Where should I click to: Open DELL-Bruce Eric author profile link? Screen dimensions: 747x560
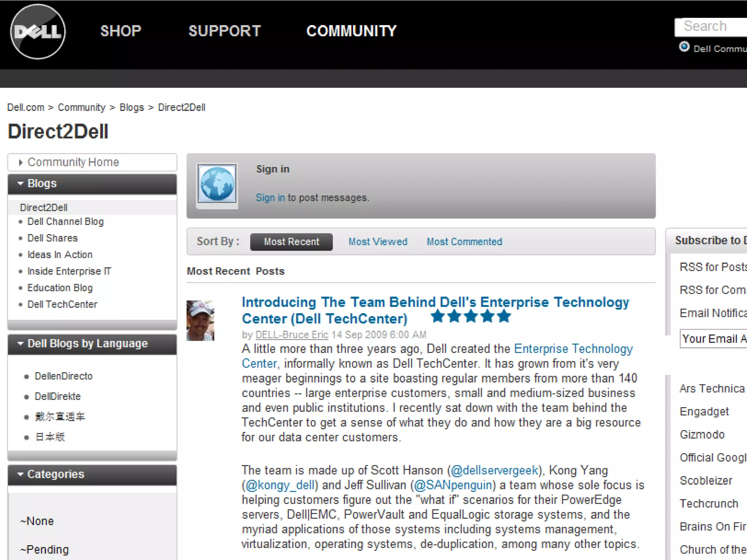click(x=292, y=335)
